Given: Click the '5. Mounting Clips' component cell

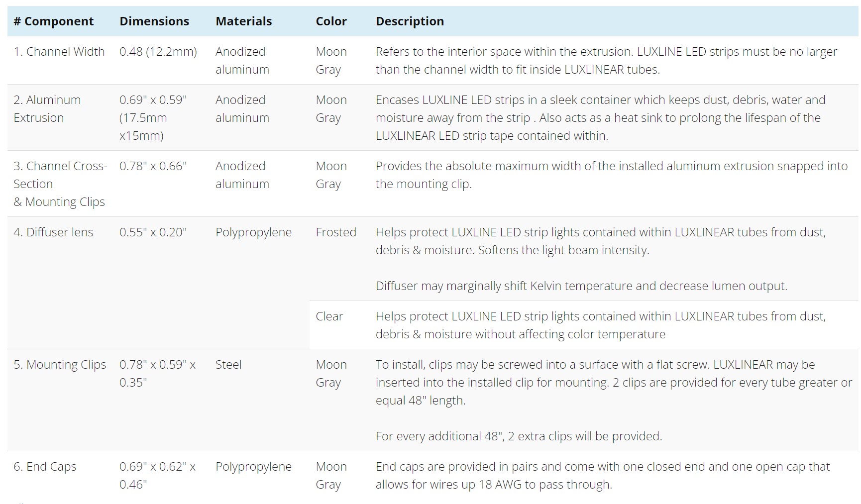Looking at the screenshot, I should tap(60, 365).
